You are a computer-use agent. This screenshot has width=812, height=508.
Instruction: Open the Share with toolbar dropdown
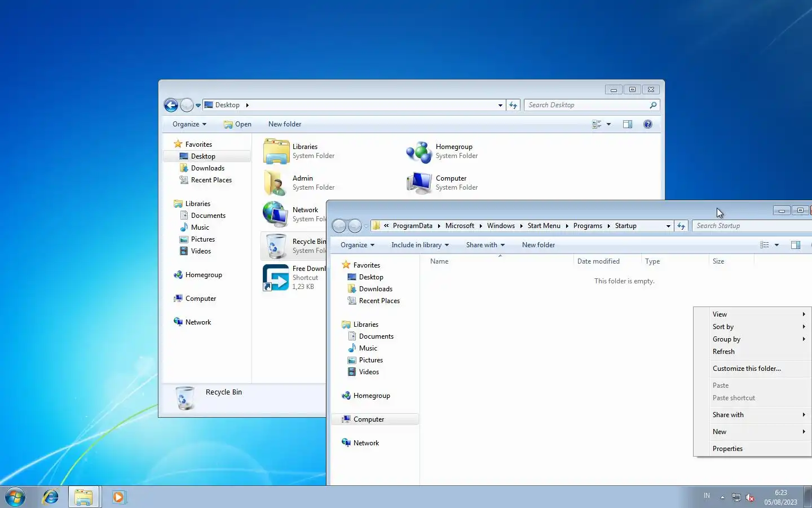(485, 245)
